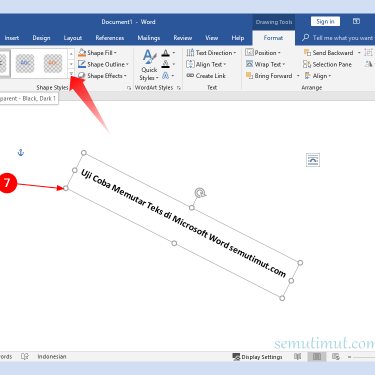Expand the Shape Styles gallery More arrow

click(71, 74)
